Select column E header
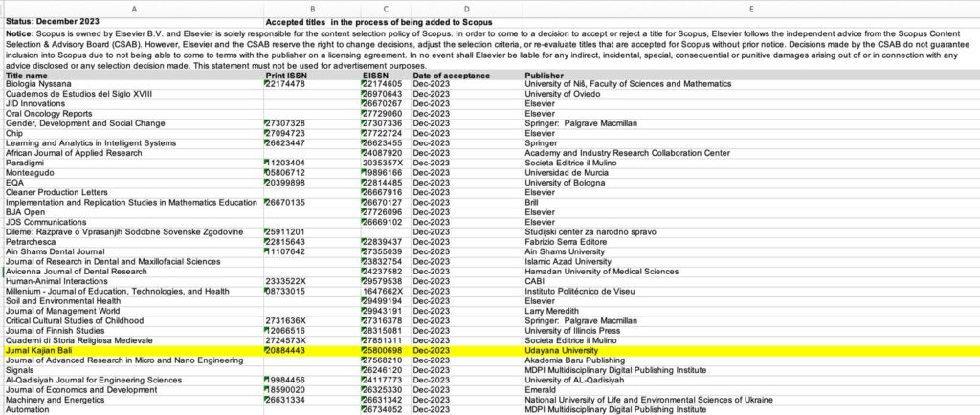 click(750, 9)
